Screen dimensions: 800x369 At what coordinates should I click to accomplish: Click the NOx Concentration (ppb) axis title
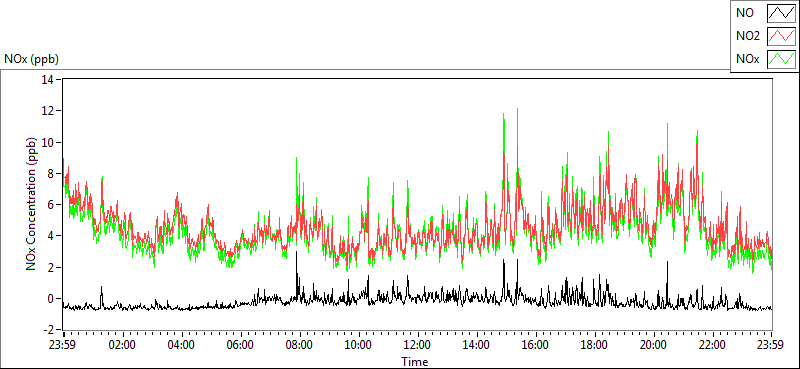[x=31, y=204]
